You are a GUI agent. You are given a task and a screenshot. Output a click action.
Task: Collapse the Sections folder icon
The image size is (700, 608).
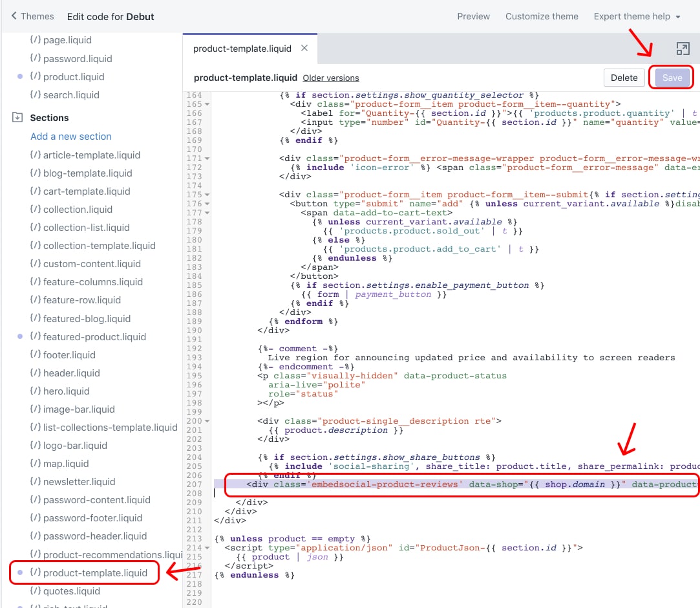point(17,118)
